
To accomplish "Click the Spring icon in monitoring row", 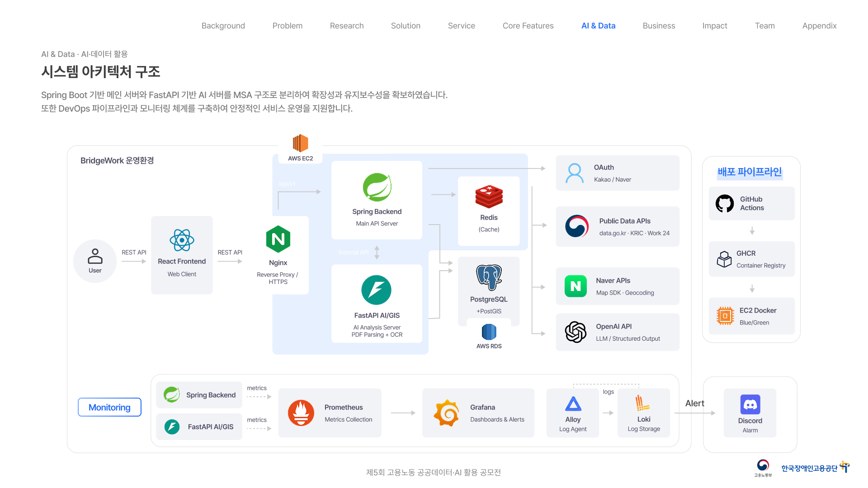I will (x=171, y=394).
